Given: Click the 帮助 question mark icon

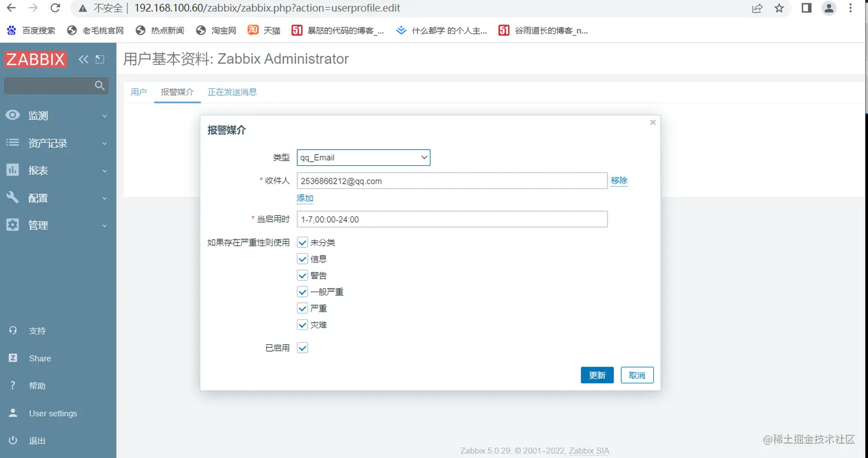Looking at the screenshot, I should [13, 386].
